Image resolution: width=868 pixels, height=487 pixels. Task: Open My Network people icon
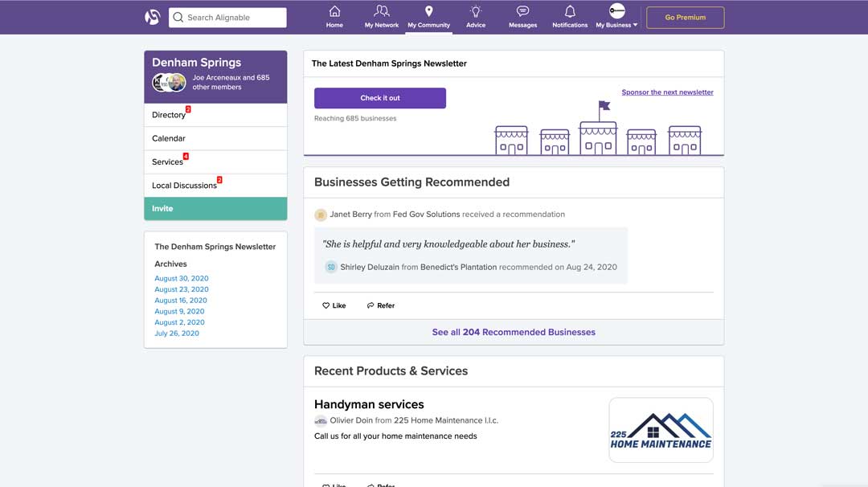click(382, 11)
